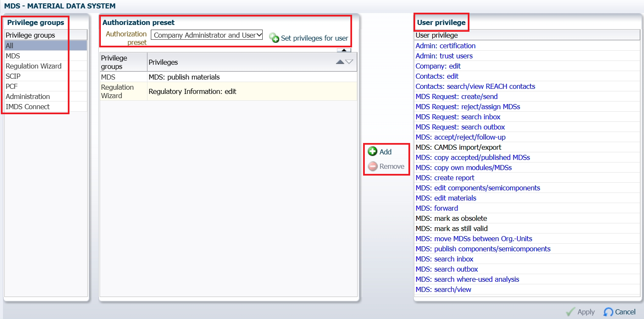
Task: Select Administration privilege group
Action: [45, 96]
